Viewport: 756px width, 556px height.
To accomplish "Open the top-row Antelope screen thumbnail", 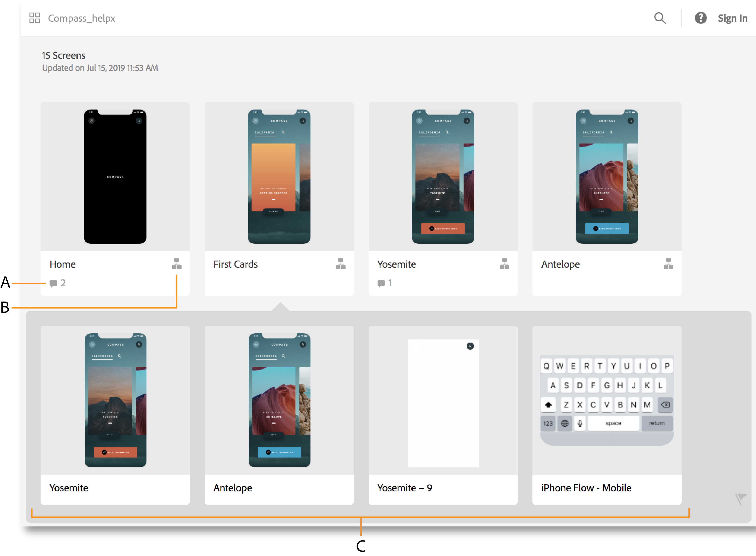I will [607, 176].
